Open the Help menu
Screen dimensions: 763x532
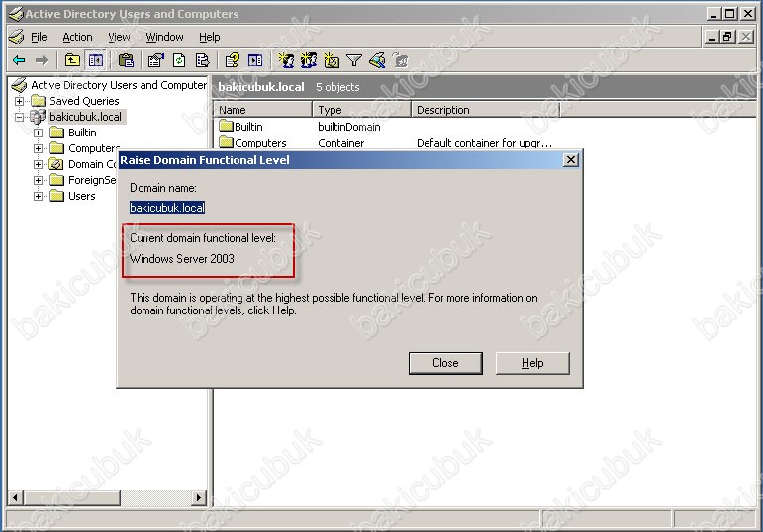tap(209, 37)
